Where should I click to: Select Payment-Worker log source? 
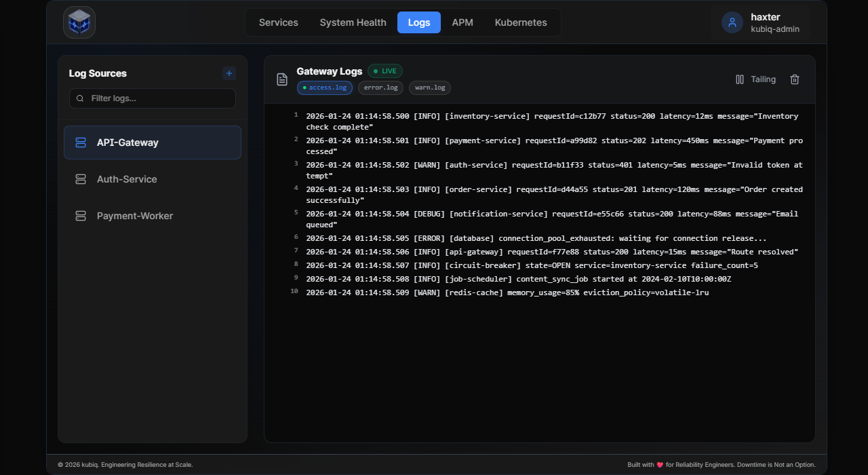tap(153, 216)
